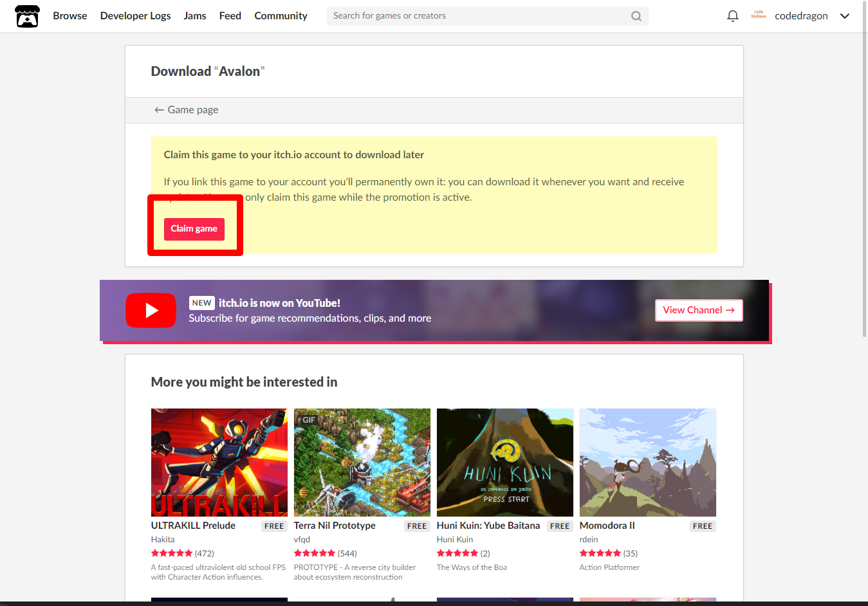
Task: Click 'More you might be interested in' heading
Action: [x=244, y=382]
